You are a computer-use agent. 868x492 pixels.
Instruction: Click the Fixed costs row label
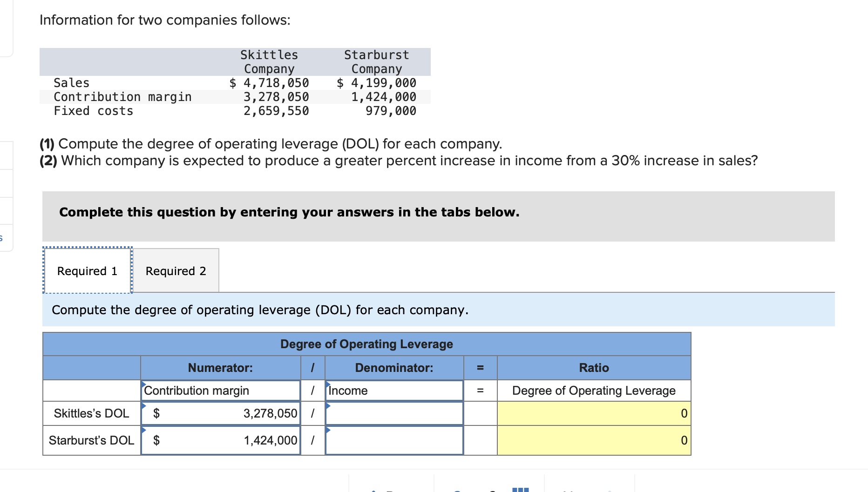(94, 111)
